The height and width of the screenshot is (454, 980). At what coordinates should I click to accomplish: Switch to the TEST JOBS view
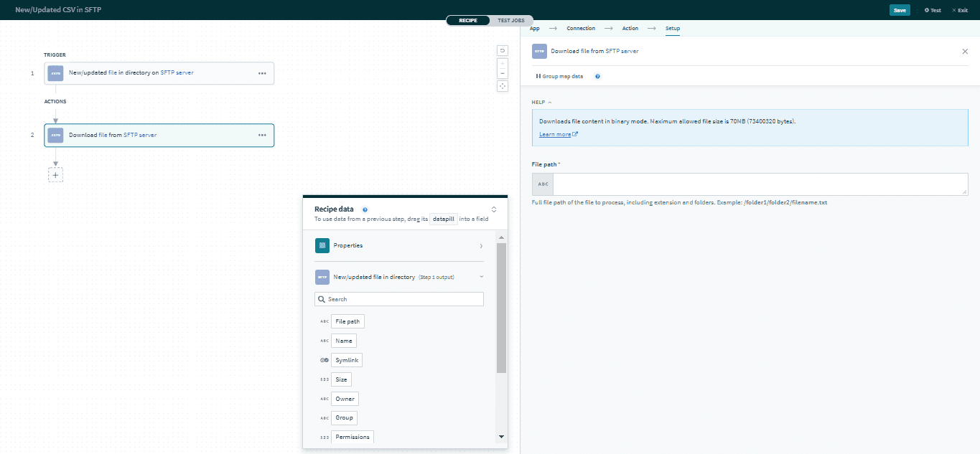tap(515, 20)
